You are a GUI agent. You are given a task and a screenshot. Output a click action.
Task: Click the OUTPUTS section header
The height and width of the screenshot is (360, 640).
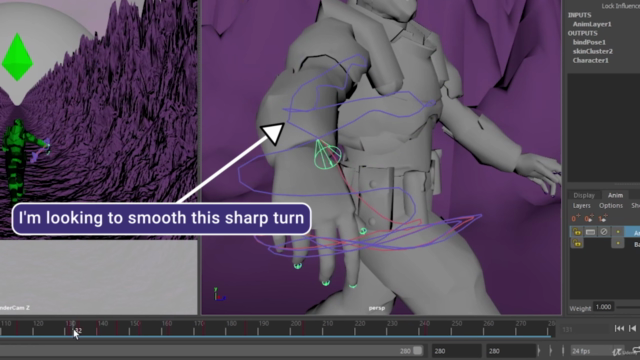pos(582,33)
